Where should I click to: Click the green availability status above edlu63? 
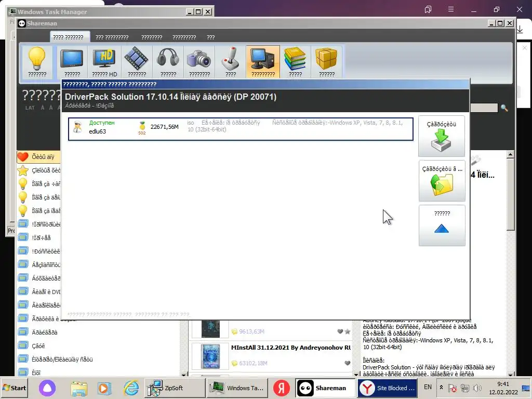tap(102, 123)
